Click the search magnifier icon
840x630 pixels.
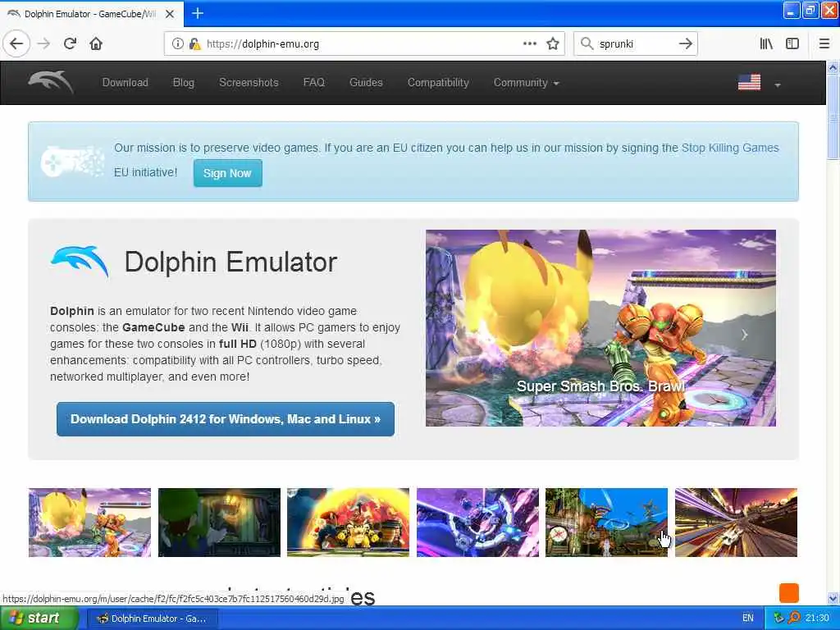pos(587,43)
